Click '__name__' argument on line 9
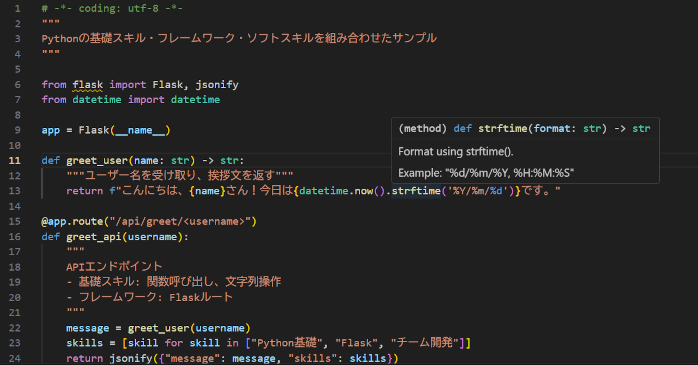698x365 pixels. click(x=140, y=130)
